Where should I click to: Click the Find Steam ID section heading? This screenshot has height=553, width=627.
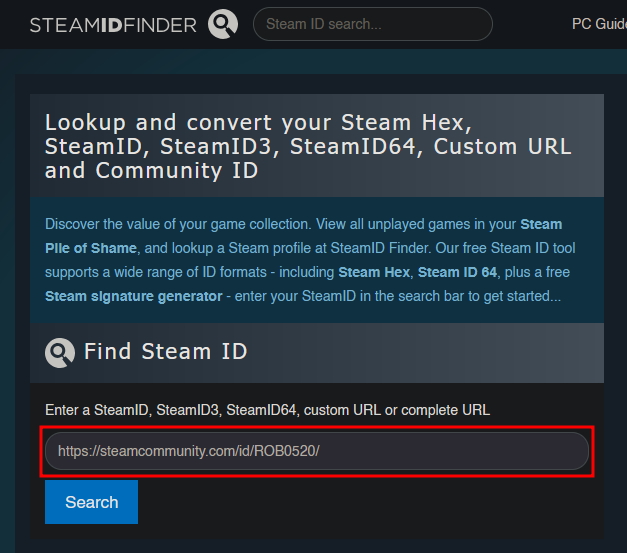coord(166,352)
